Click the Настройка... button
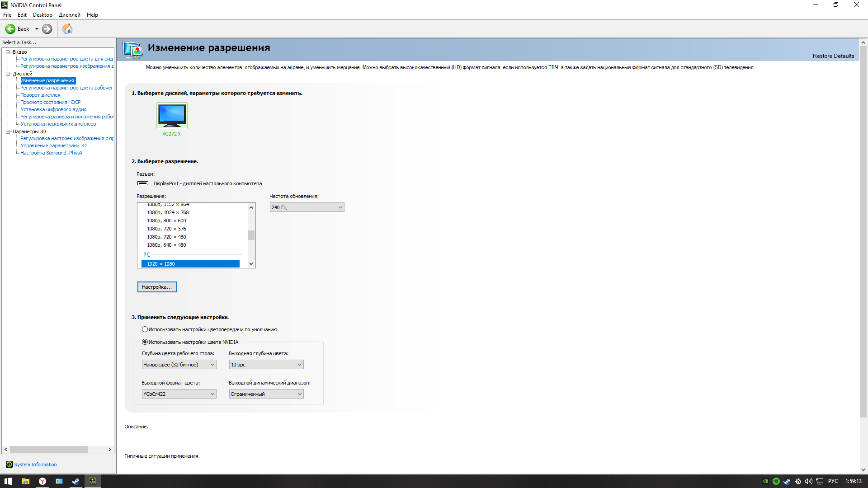Image resolution: width=868 pixels, height=488 pixels. click(157, 287)
